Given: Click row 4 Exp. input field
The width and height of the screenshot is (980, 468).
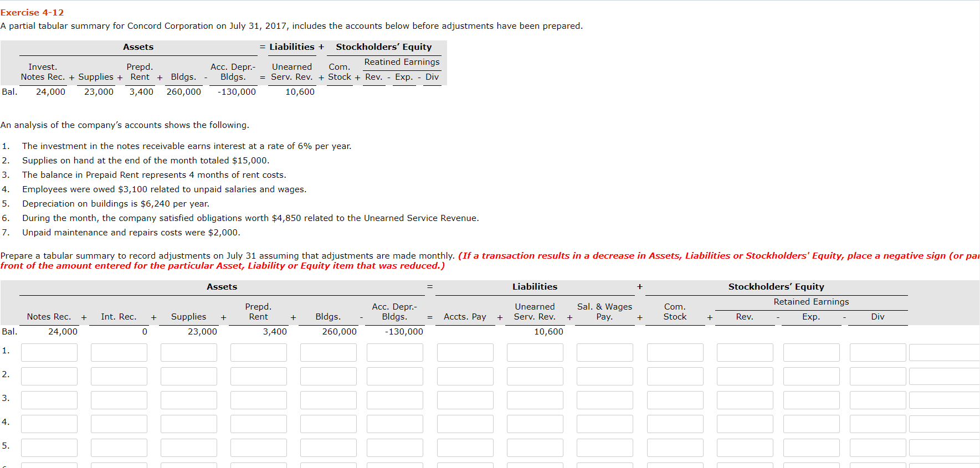Looking at the screenshot, I should click(x=812, y=424).
